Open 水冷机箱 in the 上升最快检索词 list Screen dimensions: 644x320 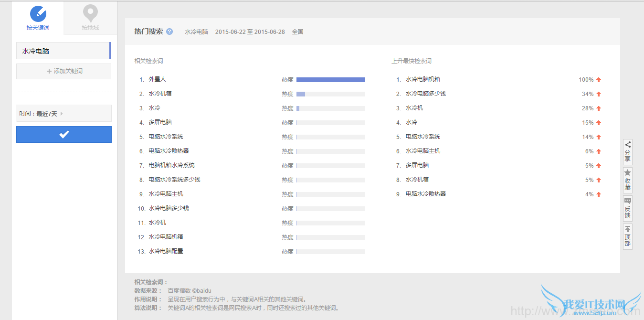tap(417, 180)
